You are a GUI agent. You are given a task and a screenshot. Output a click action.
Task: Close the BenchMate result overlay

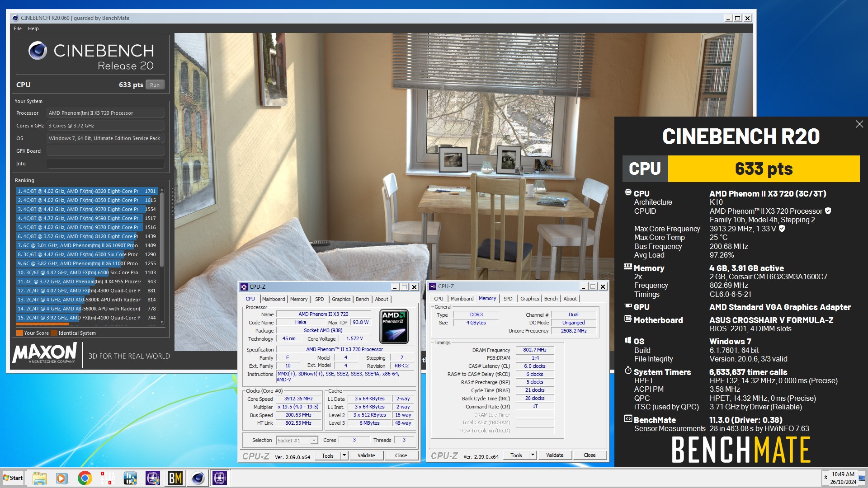859,124
